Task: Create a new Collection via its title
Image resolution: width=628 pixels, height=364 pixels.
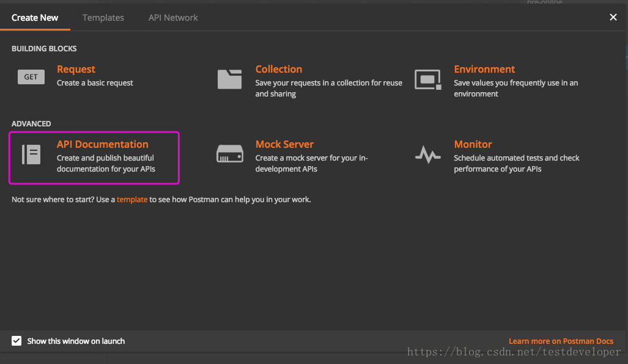Action: point(279,69)
